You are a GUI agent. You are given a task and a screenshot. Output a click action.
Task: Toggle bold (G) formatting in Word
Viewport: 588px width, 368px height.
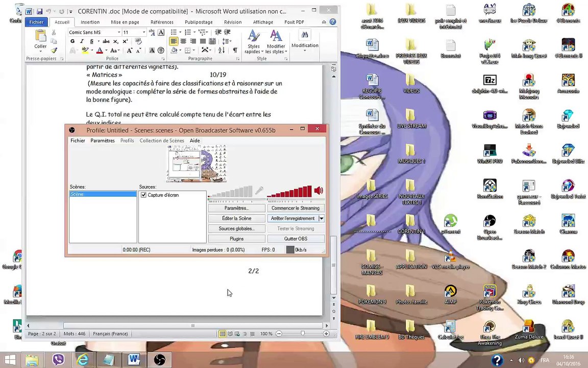pyautogui.click(x=72, y=41)
